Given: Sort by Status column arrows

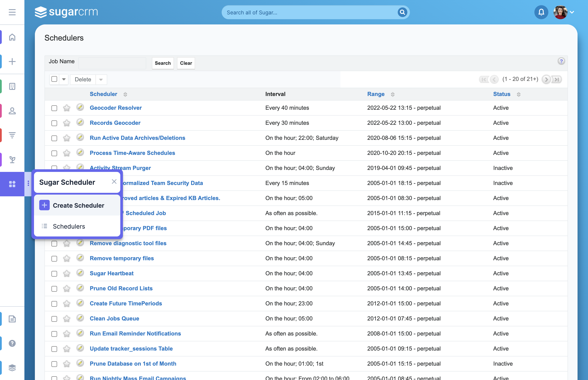Looking at the screenshot, I should (x=519, y=94).
